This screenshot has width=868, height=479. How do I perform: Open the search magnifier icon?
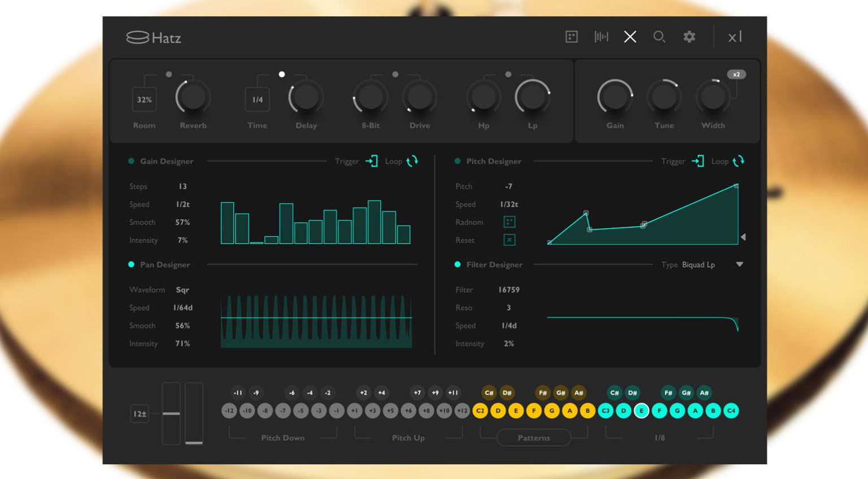[x=659, y=37]
